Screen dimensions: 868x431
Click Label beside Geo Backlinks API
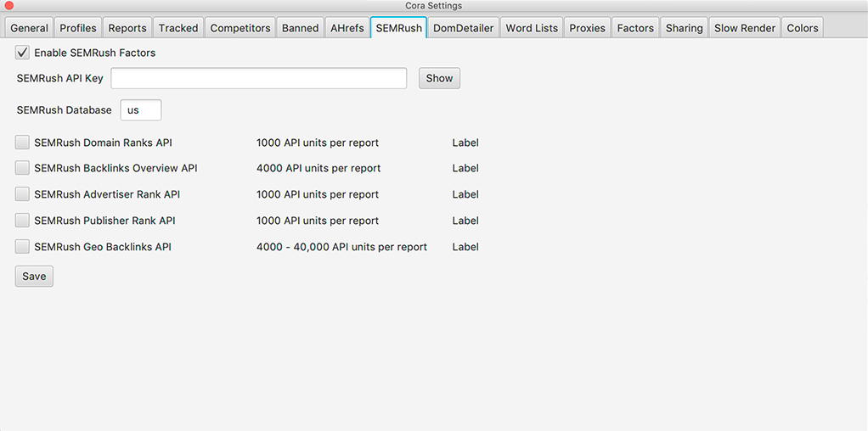pos(465,247)
